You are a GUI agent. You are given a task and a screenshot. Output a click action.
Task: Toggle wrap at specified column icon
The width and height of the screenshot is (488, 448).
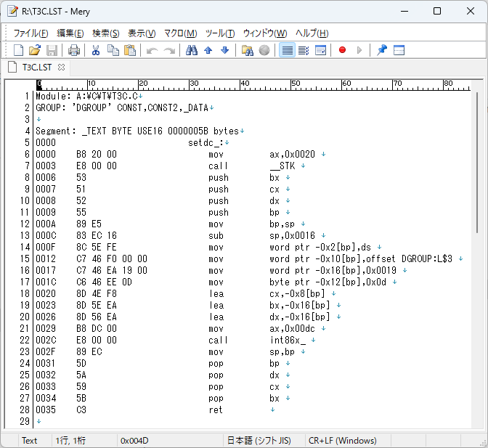pos(304,50)
